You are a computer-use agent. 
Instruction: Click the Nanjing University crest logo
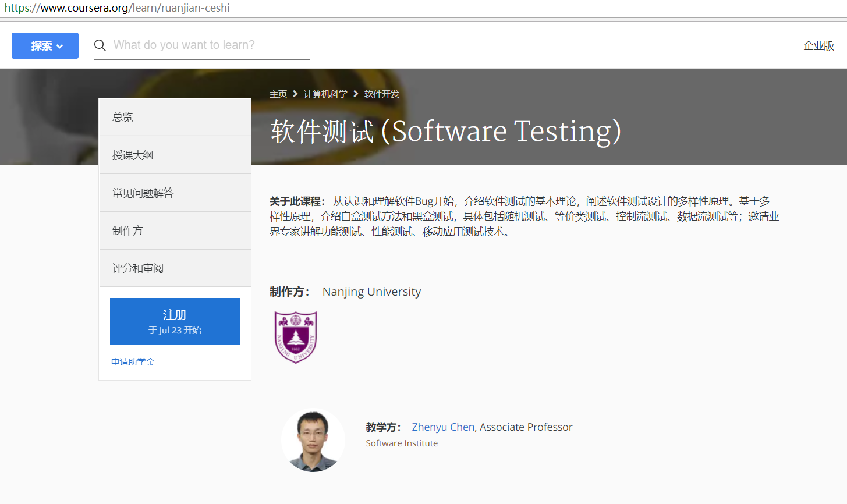point(296,337)
